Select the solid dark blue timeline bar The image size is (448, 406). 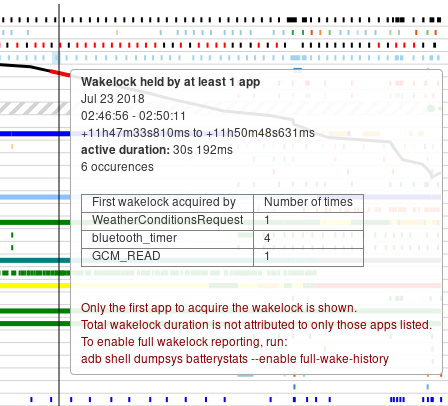click(x=35, y=134)
